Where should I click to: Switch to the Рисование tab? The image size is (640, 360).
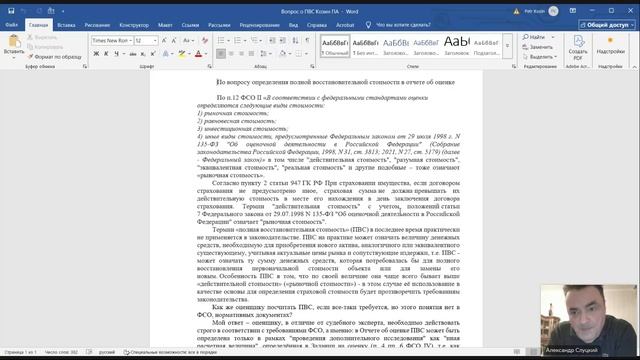coord(97,25)
